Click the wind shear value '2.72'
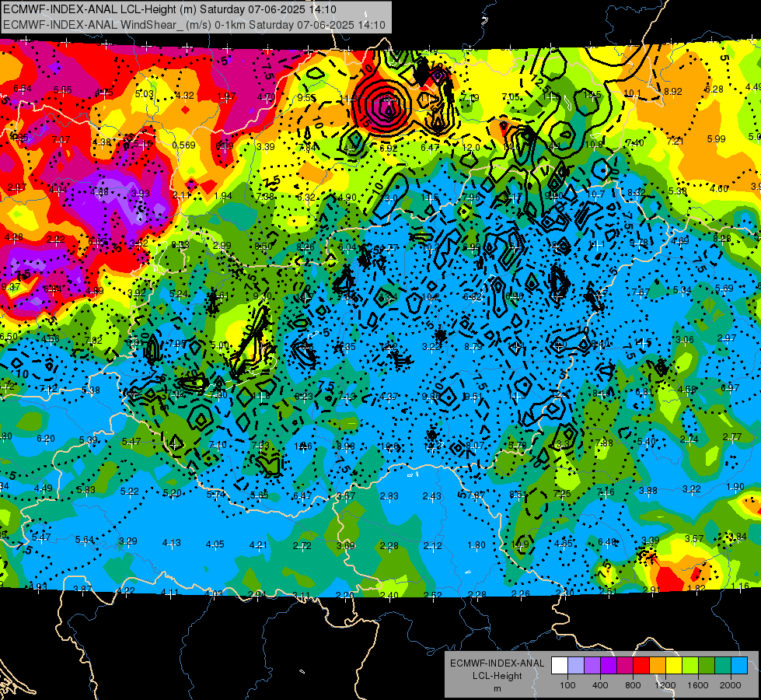This screenshot has width=761, height=700. pos(302,545)
